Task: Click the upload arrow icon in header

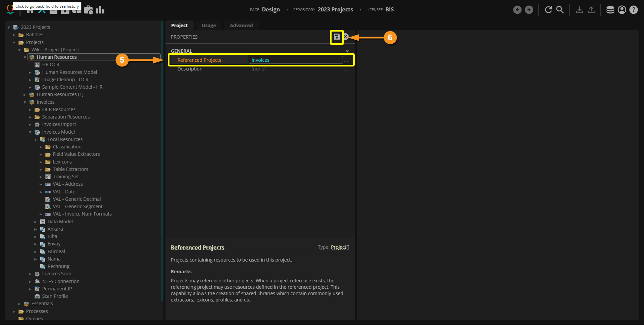Action: tap(591, 10)
